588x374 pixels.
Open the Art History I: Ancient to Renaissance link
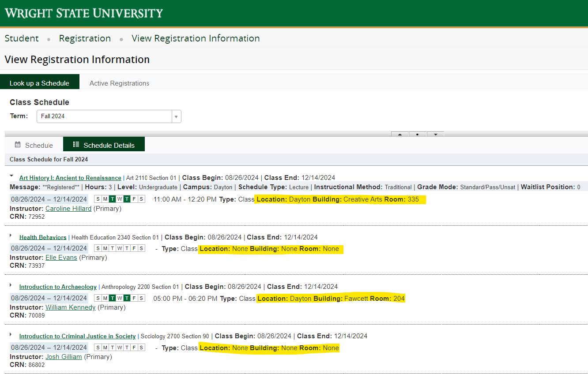[x=70, y=178]
